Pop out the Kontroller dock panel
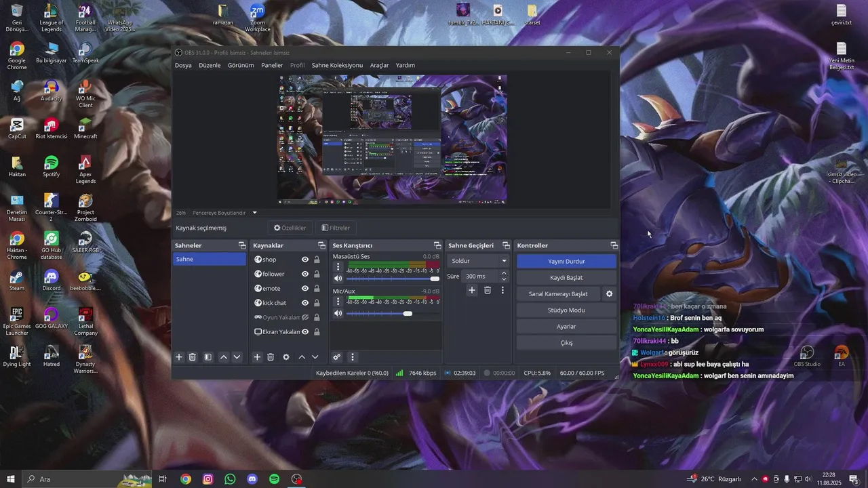The height and width of the screenshot is (488, 868). tap(614, 245)
